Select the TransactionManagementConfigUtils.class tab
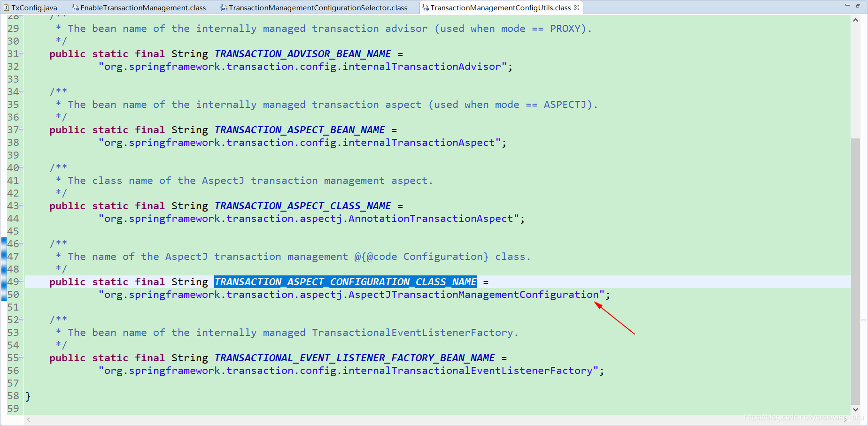 click(500, 8)
